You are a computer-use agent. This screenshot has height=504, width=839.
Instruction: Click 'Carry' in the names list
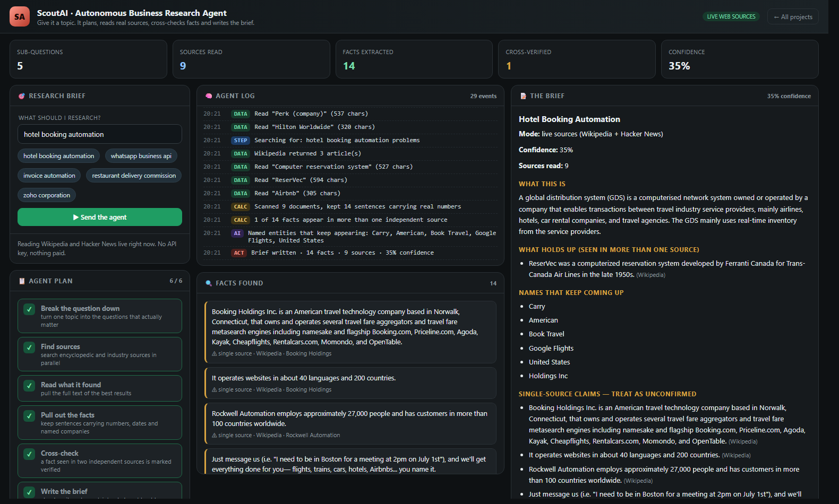click(x=537, y=307)
